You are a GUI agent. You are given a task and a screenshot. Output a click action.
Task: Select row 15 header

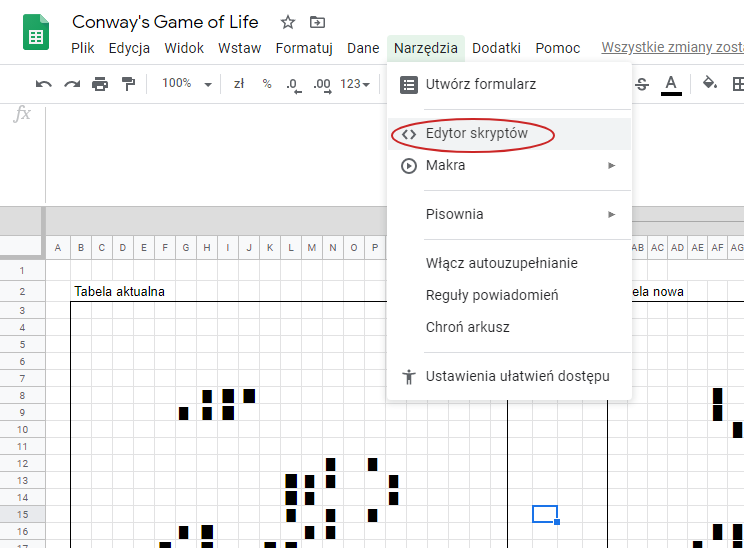tap(22, 514)
